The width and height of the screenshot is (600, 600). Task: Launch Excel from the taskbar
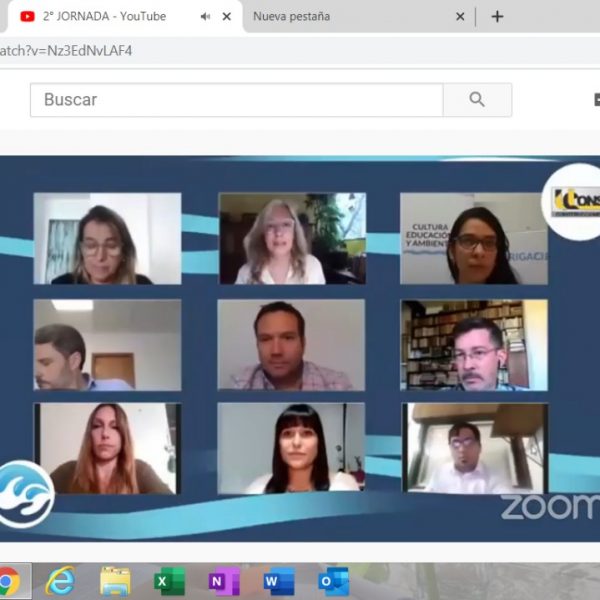pos(169,581)
